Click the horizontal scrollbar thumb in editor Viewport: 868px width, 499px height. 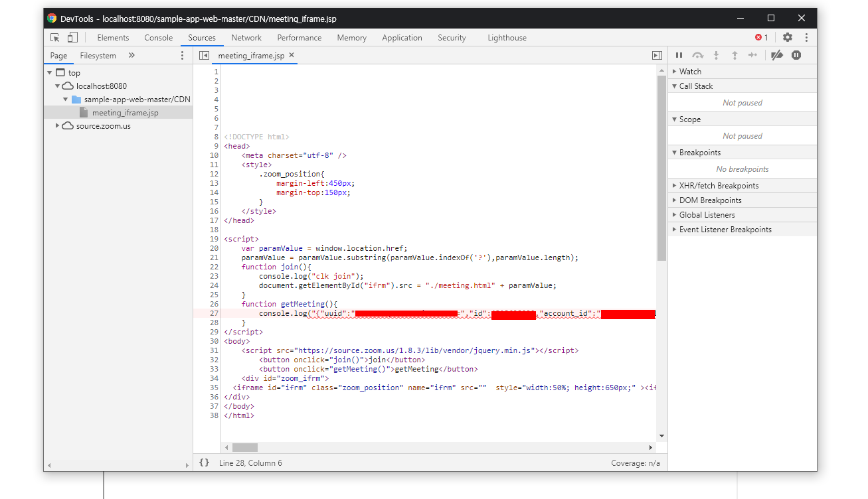244,448
